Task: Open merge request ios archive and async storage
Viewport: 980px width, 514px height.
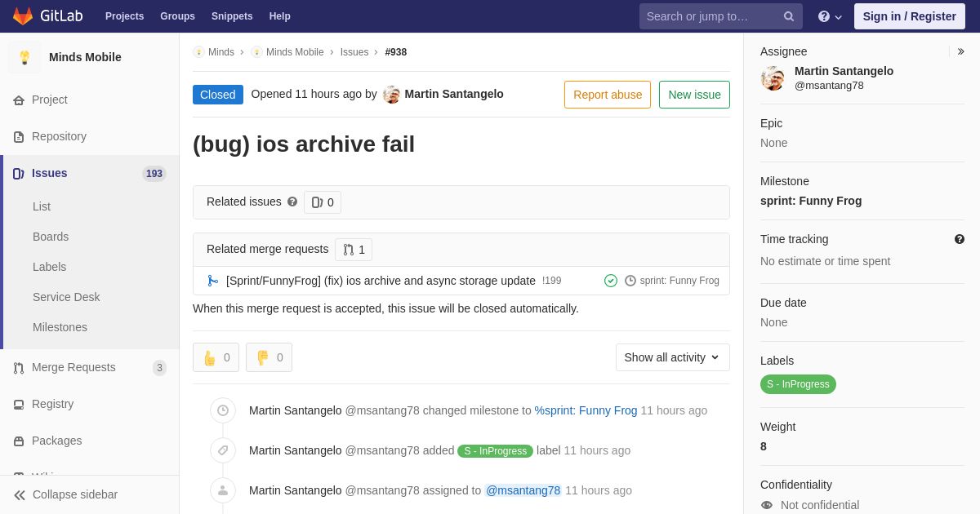Action: 381,281
